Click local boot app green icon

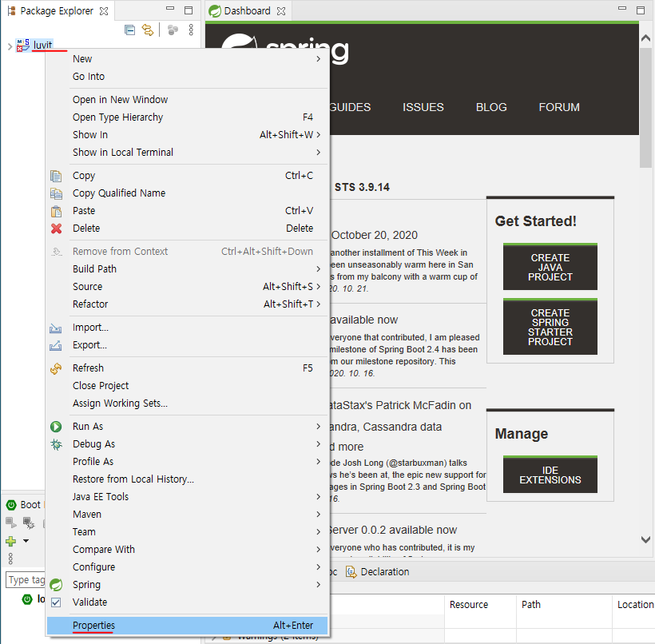click(27, 599)
